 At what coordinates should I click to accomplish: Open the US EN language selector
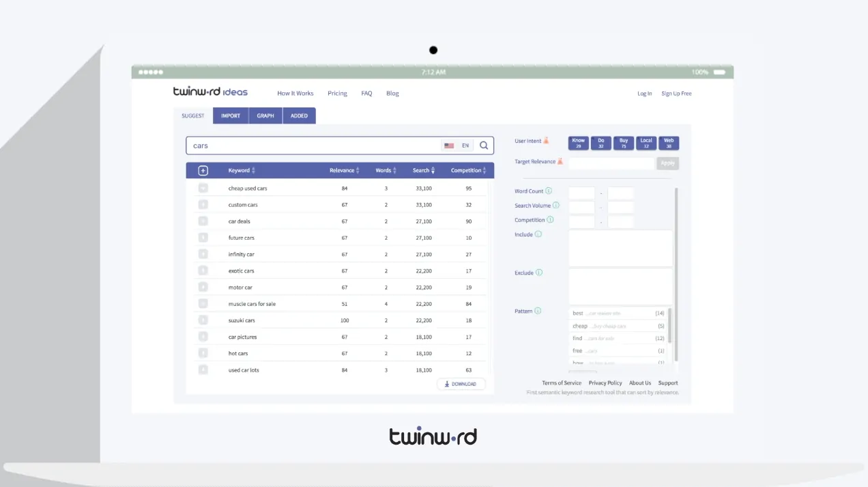(x=457, y=145)
